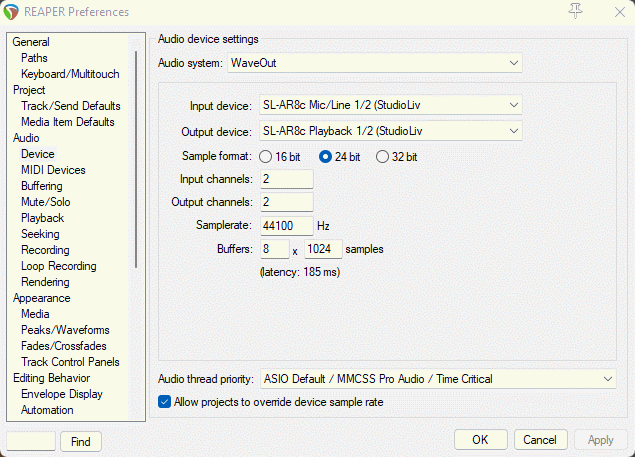Open the Paths preferences page
This screenshot has height=457, width=635.
pyautogui.click(x=34, y=58)
